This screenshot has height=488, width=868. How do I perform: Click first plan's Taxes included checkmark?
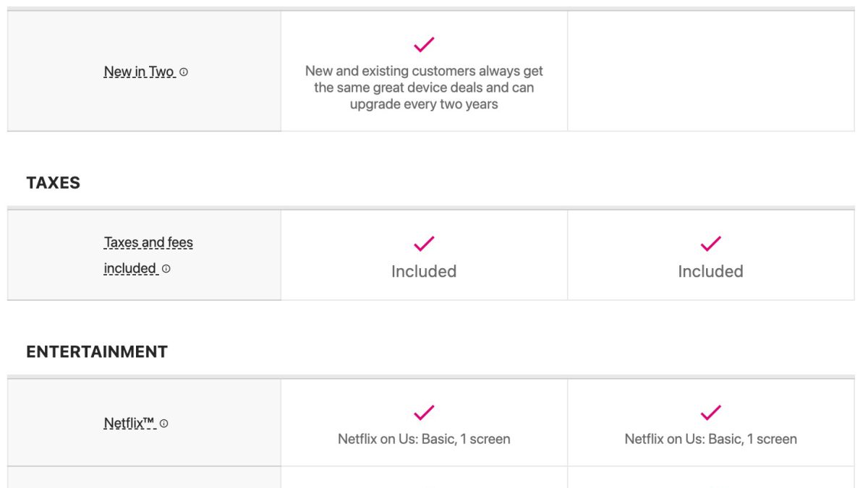tap(424, 244)
